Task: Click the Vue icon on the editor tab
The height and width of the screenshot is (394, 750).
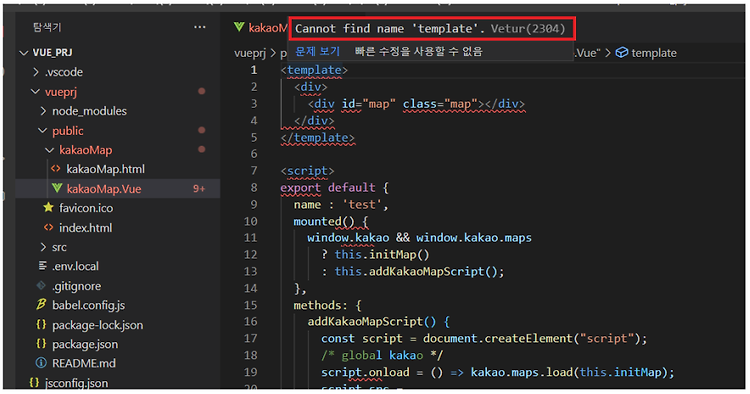Action: (239, 27)
